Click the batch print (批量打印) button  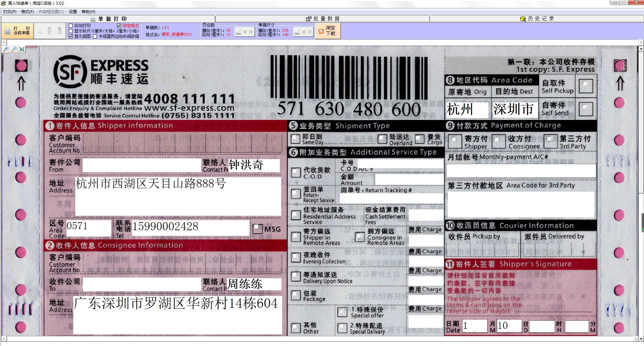pyautogui.click(x=50, y=31)
